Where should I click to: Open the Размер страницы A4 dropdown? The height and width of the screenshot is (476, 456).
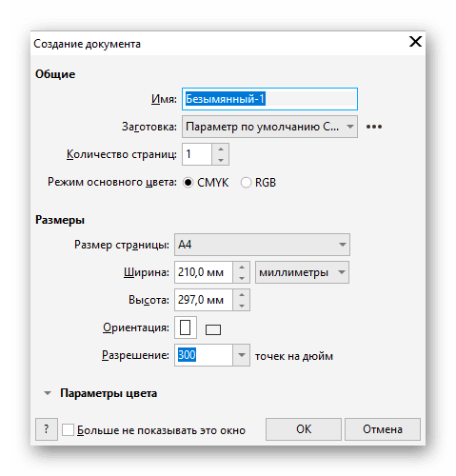262,245
